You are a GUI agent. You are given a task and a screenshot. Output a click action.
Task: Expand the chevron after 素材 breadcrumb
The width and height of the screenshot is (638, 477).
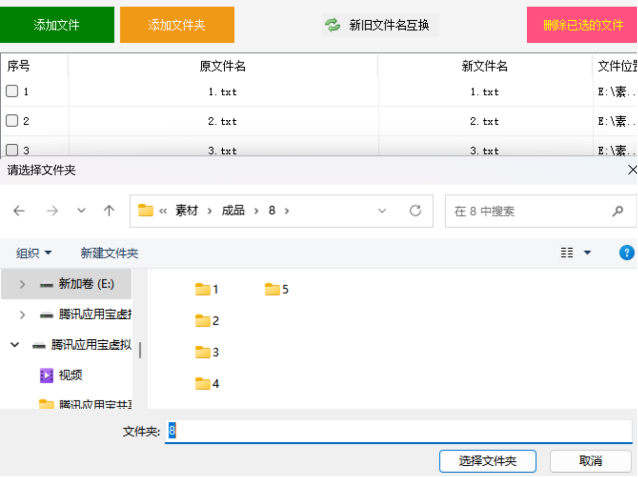tap(210, 211)
